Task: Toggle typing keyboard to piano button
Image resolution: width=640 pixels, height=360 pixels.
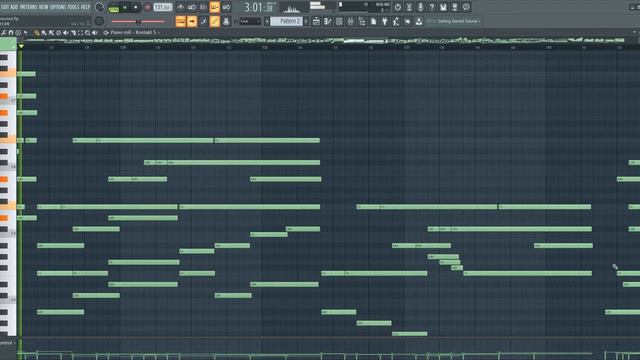Action: tap(180, 21)
